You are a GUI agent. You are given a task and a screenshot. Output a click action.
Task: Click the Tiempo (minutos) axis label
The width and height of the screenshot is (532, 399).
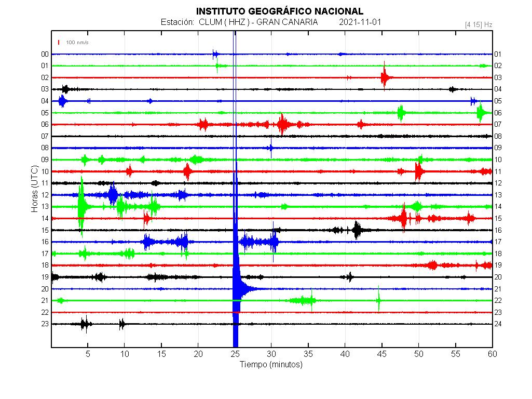(271, 364)
